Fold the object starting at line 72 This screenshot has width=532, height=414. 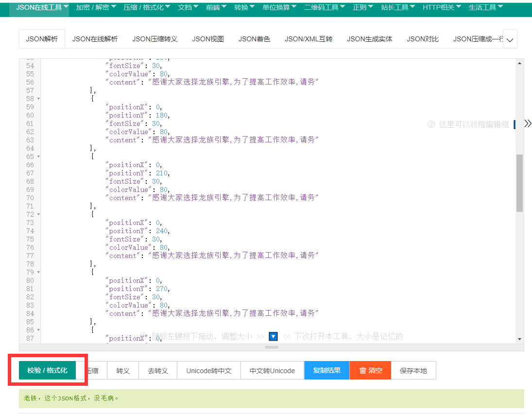pyautogui.click(x=38, y=214)
